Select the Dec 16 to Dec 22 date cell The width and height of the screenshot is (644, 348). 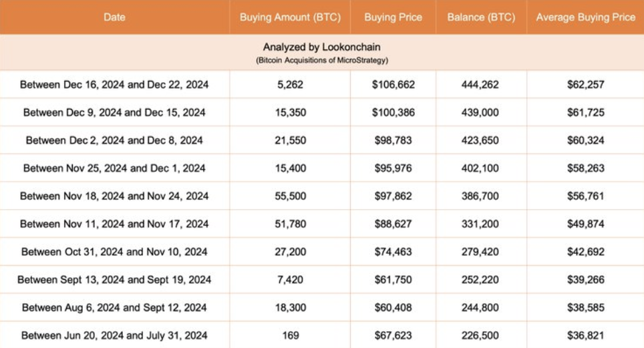[x=114, y=85]
